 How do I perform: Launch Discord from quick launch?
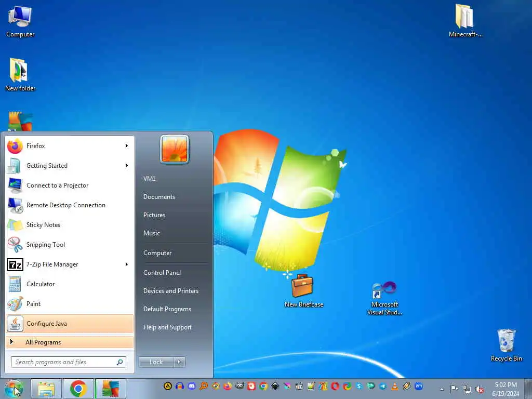192,386
